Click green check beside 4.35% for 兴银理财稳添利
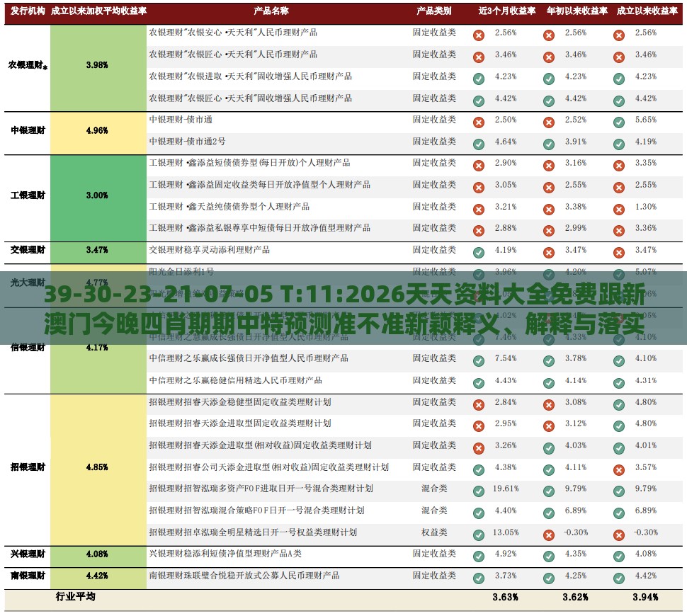This screenshot has width=687, height=616. click(549, 557)
